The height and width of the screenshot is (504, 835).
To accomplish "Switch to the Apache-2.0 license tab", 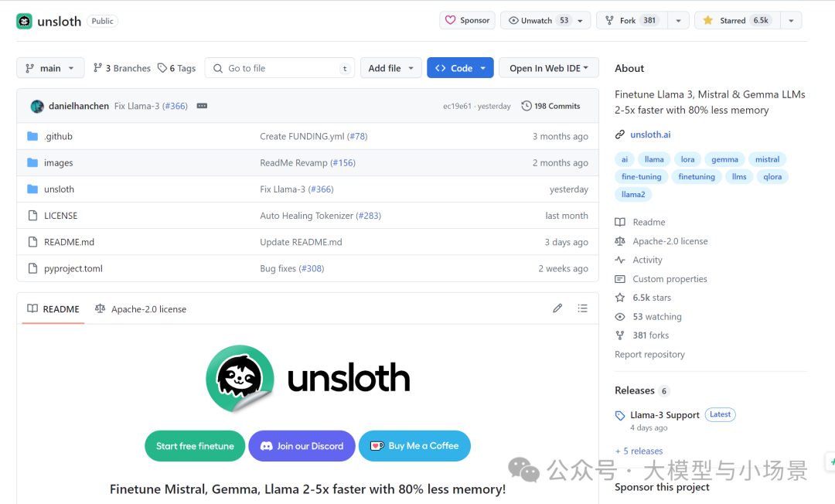I will (x=141, y=309).
